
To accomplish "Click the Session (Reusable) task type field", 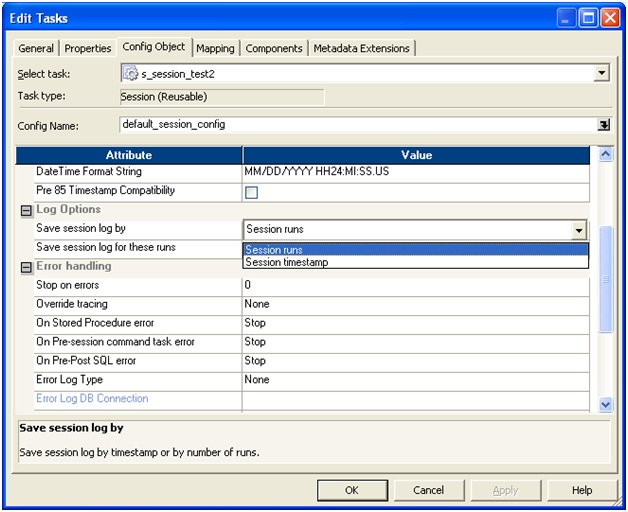I will pyautogui.click(x=222, y=97).
